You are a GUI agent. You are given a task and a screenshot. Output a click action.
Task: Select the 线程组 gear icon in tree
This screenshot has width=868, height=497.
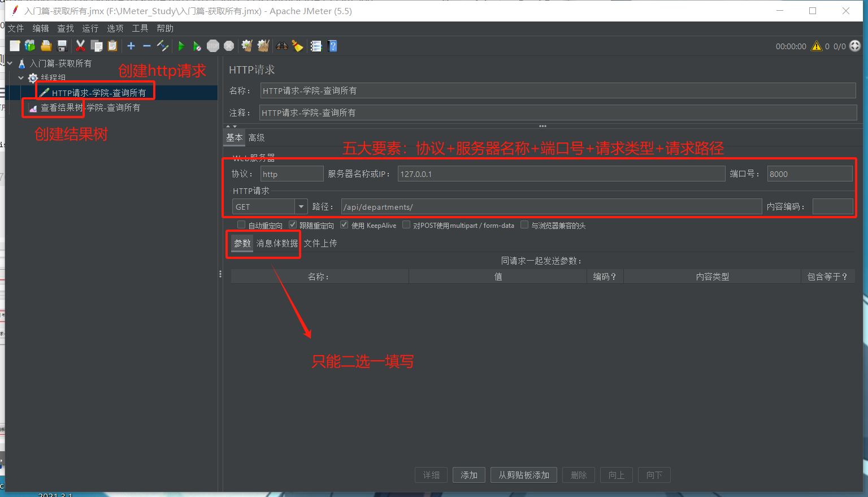click(x=33, y=78)
